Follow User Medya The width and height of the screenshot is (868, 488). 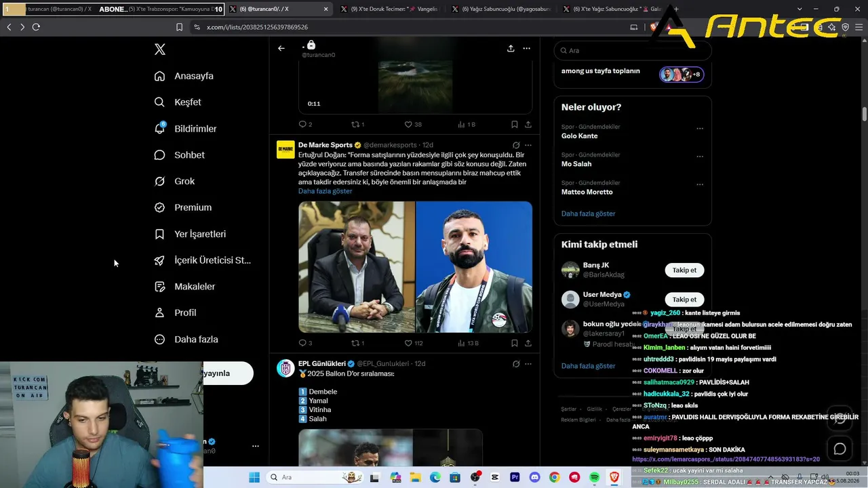[x=684, y=300]
